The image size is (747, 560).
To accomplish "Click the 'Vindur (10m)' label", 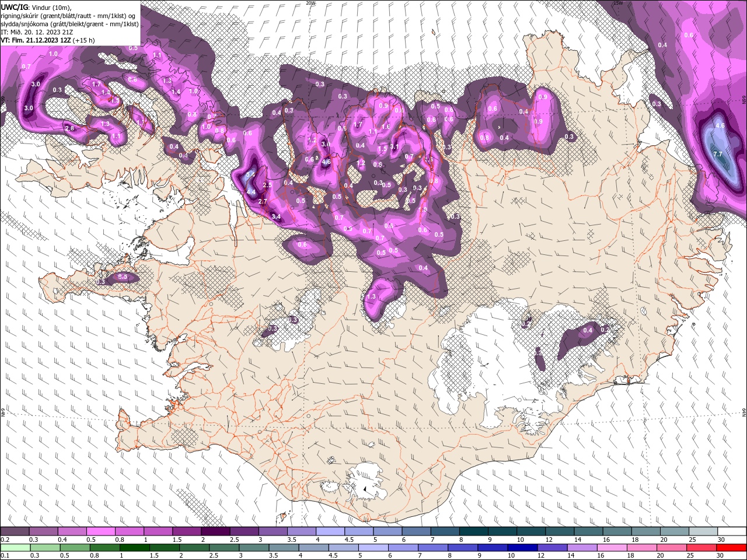I will 50,7.
